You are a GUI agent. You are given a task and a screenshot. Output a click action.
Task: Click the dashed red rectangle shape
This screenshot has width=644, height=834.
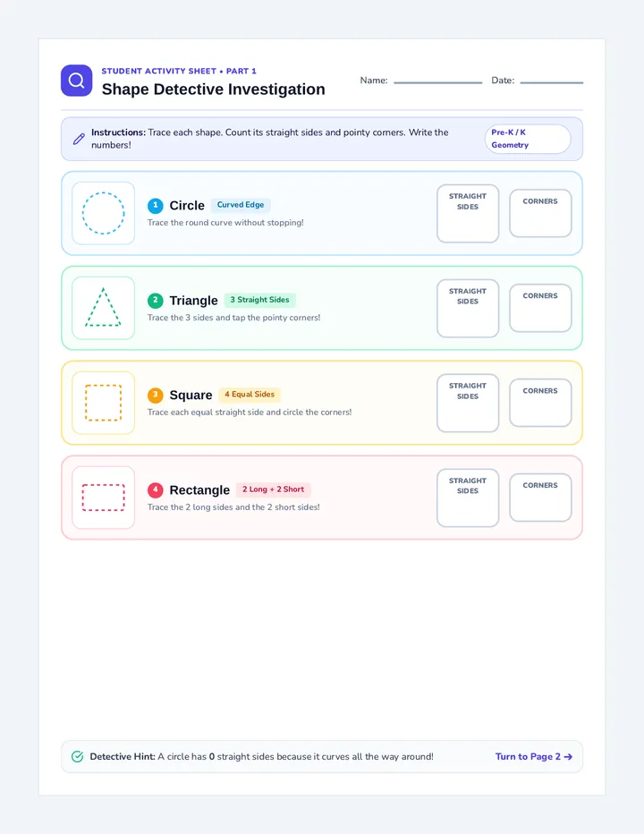[x=103, y=498]
